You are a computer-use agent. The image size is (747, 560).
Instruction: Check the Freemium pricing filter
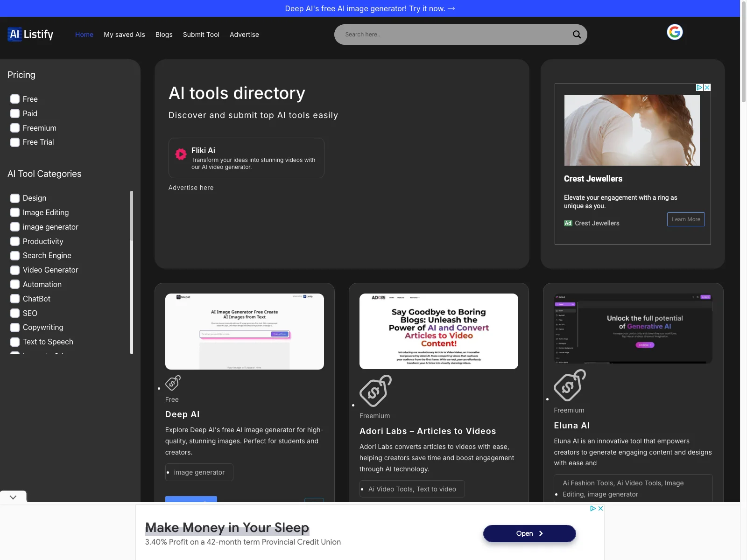(x=15, y=128)
